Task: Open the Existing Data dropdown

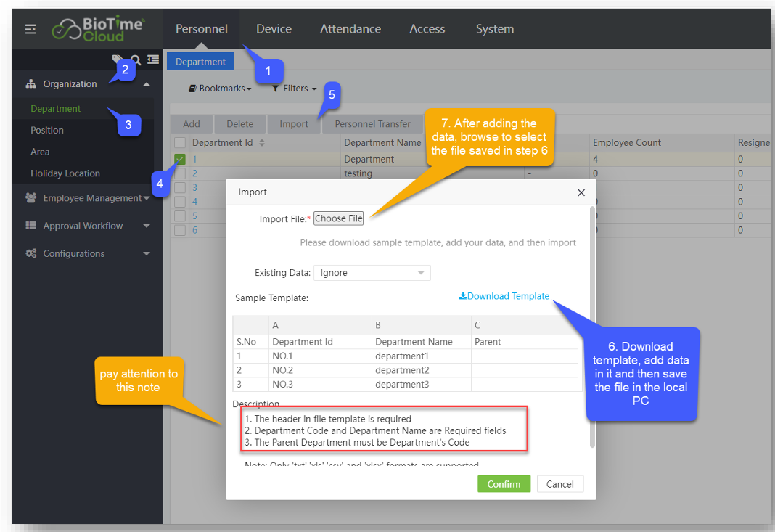Action: click(372, 273)
